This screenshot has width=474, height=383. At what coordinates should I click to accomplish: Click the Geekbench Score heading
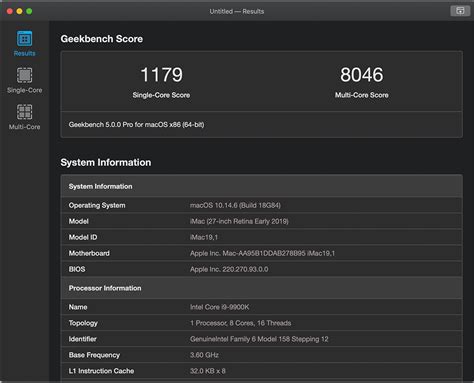[102, 39]
